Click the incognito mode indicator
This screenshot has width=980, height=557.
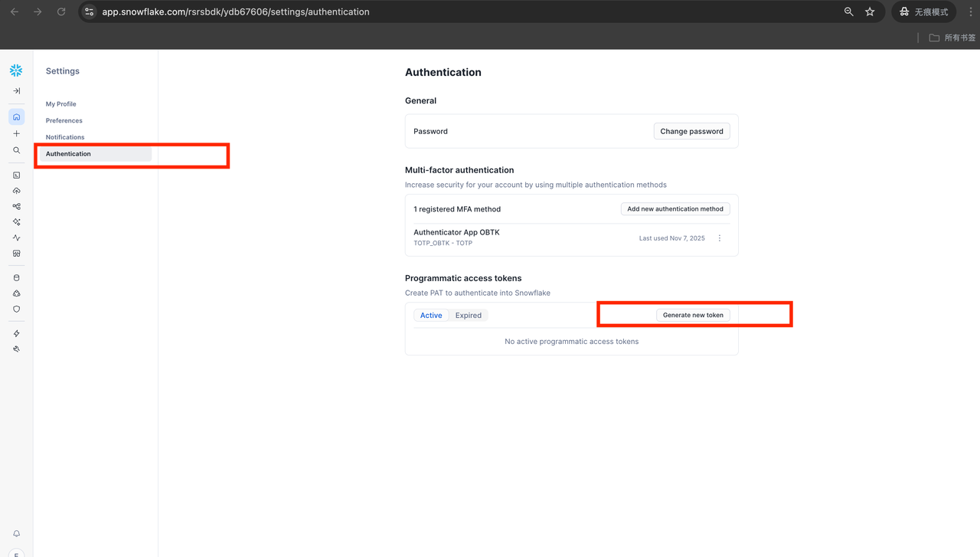[x=924, y=11]
